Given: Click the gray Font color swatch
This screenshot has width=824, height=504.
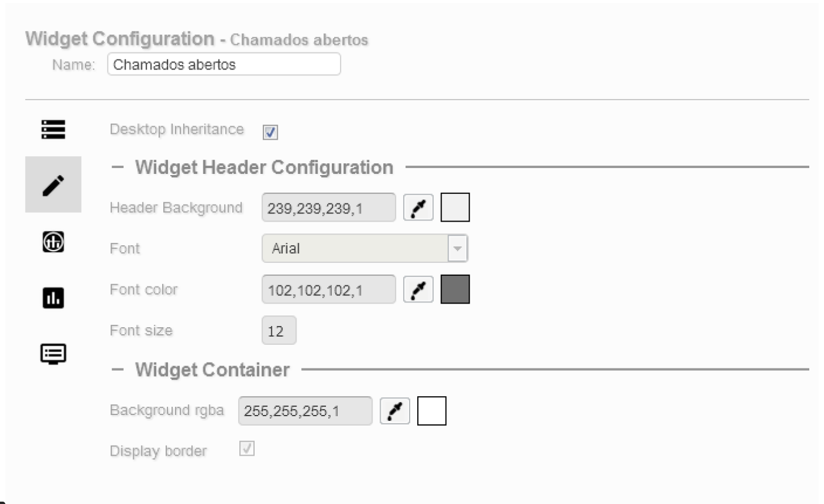Looking at the screenshot, I should [455, 289].
